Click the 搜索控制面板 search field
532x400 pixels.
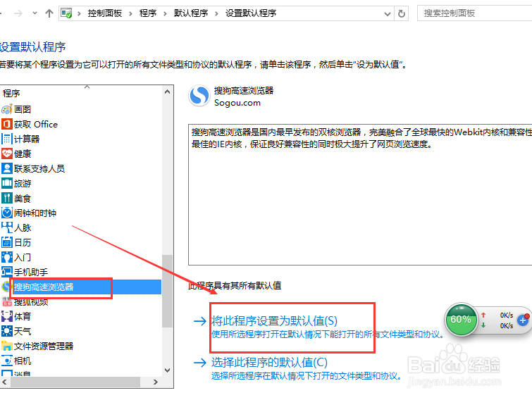coord(475,13)
